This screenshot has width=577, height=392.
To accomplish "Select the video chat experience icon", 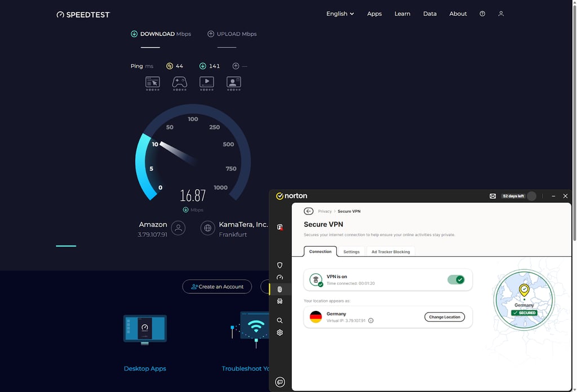I will [234, 83].
